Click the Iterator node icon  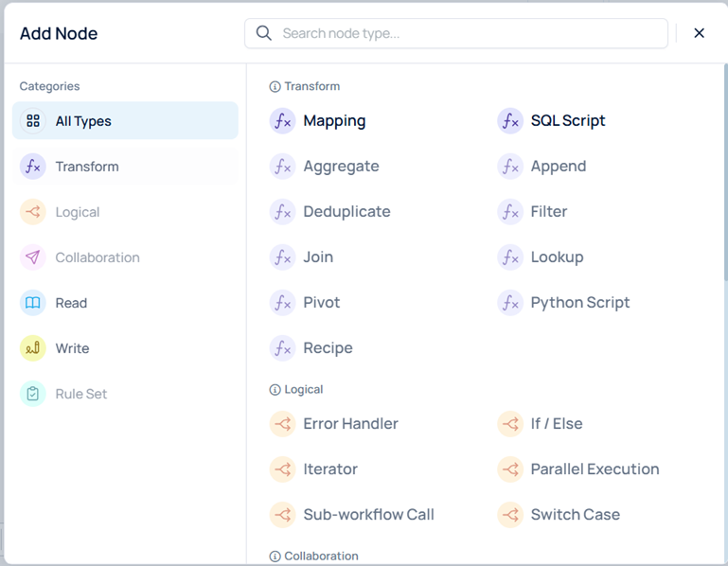pos(282,469)
